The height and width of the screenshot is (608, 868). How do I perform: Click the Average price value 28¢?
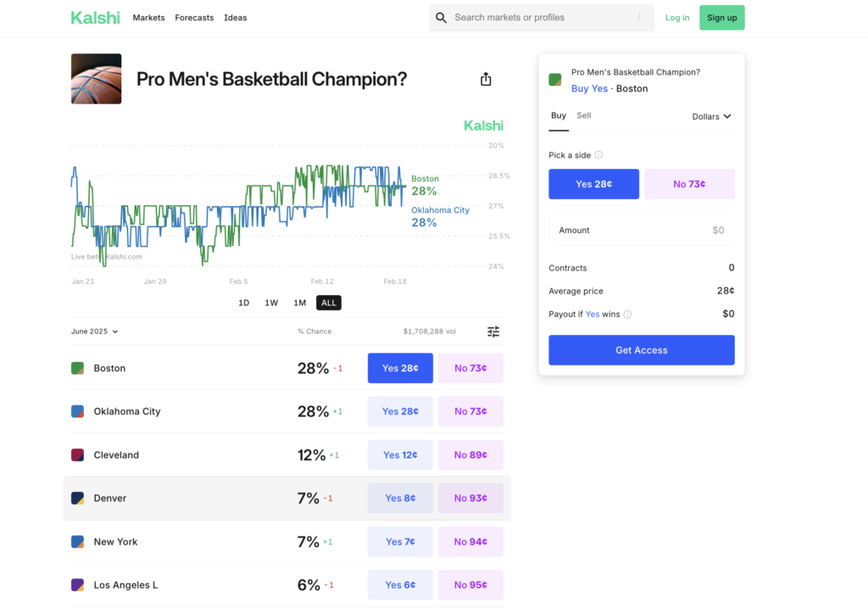(x=726, y=291)
